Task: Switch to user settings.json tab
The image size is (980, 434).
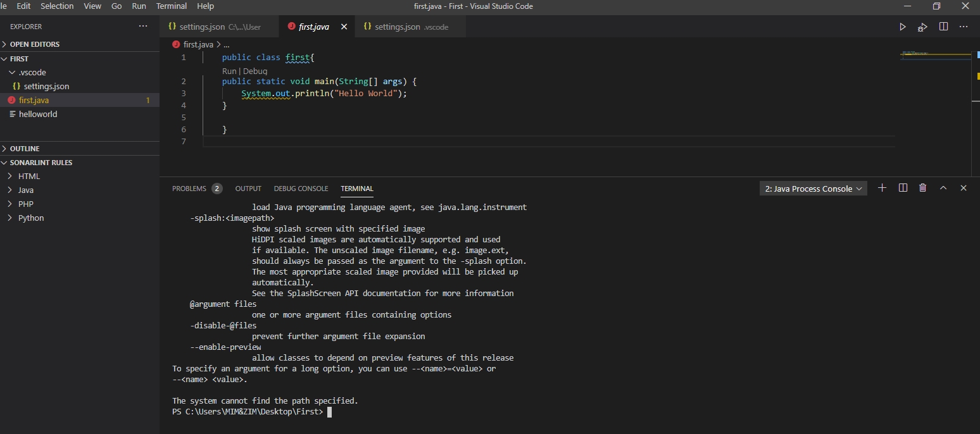Action: click(218, 27)
